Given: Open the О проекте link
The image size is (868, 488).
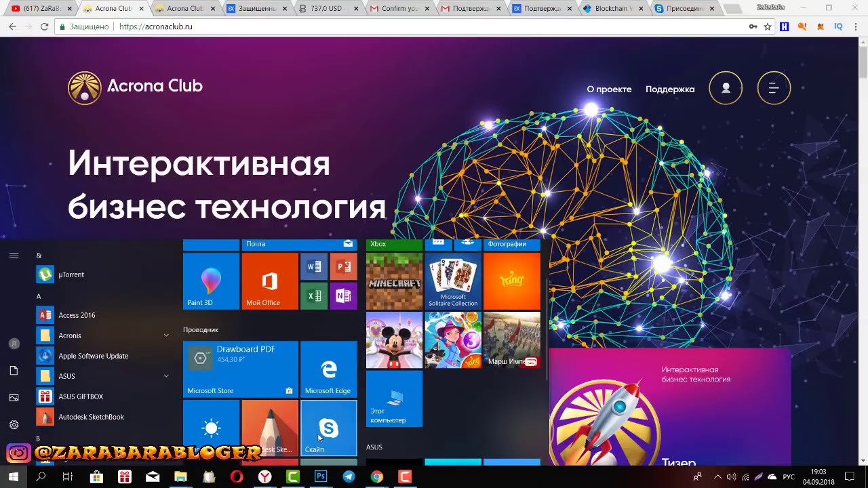Looking at the screenshot, I should point(609,89).
